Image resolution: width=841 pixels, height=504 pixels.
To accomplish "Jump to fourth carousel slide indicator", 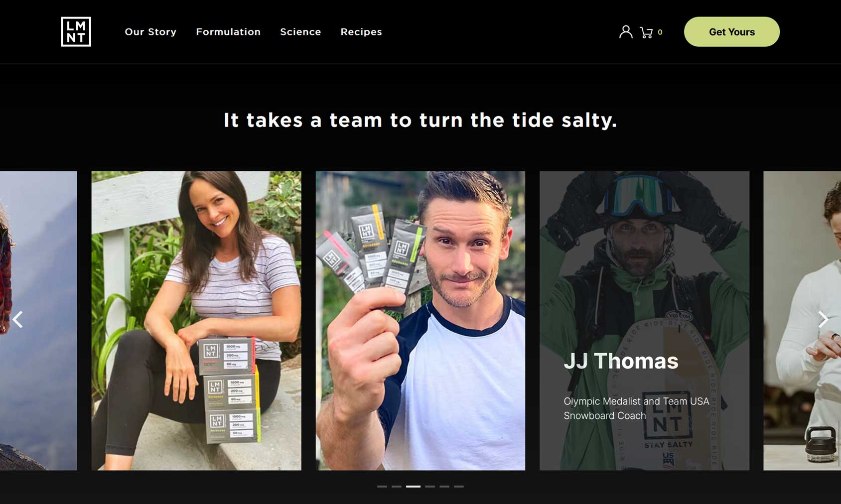I will 430,486.
